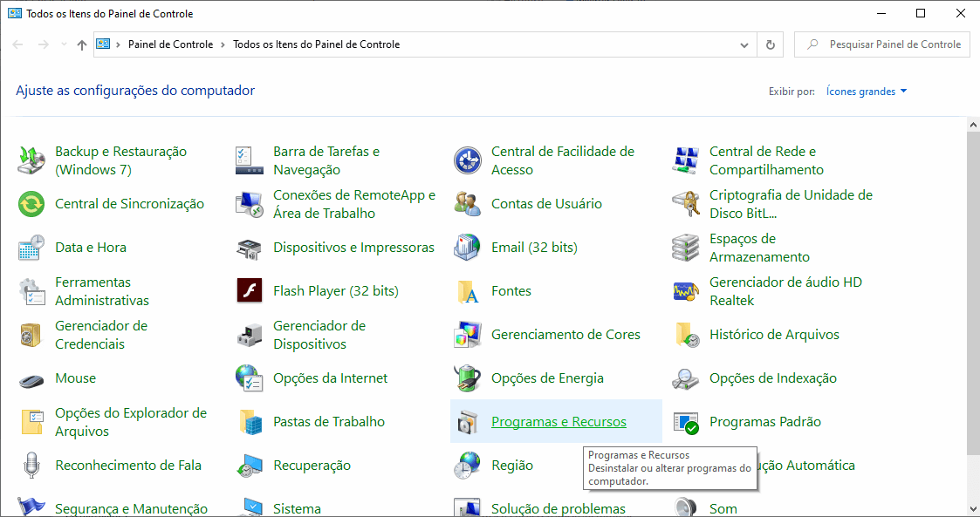
Task: Open Backup e Restauração (Windows 7) icon
Action: [x=31, y=160]
